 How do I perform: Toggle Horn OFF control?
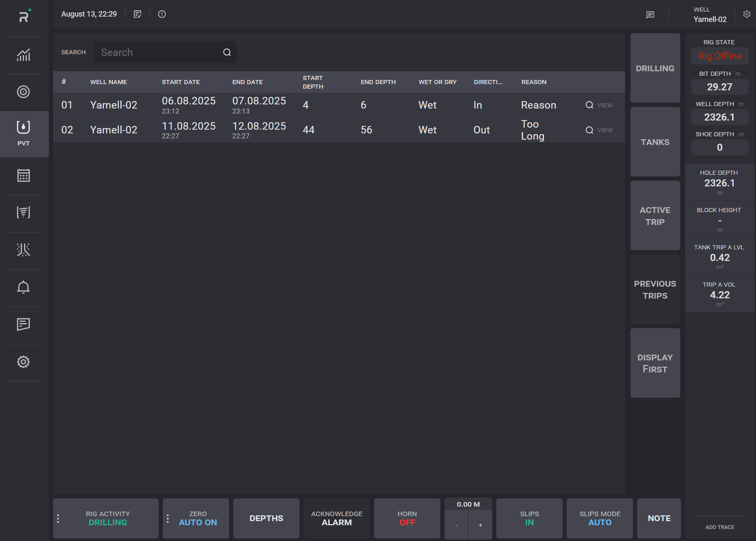tap(407, 518)
